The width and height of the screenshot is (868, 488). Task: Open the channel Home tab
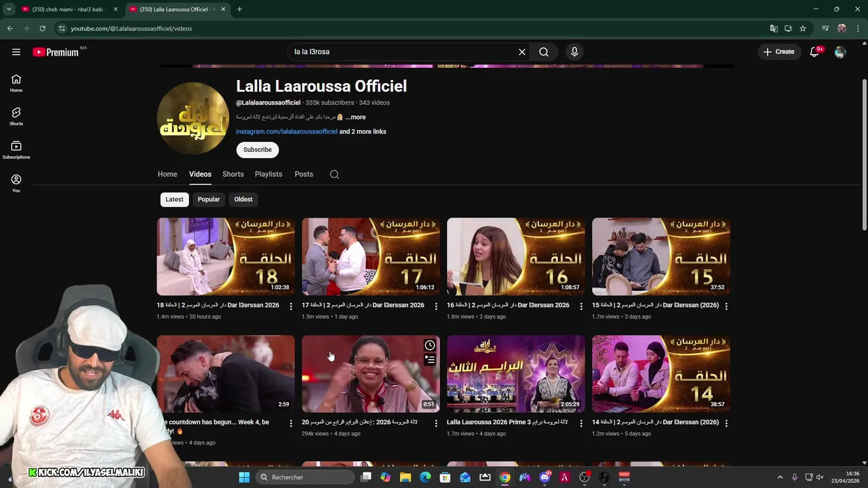[167, 174]
